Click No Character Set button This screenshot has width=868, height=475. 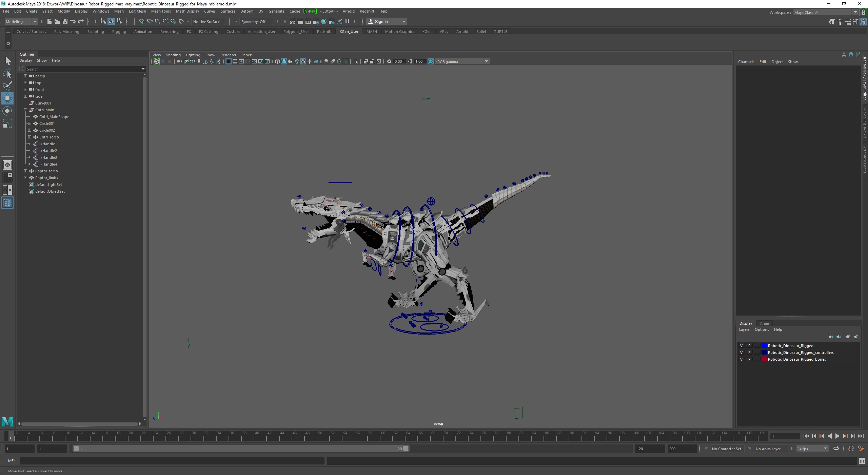(x=727, y=449)
